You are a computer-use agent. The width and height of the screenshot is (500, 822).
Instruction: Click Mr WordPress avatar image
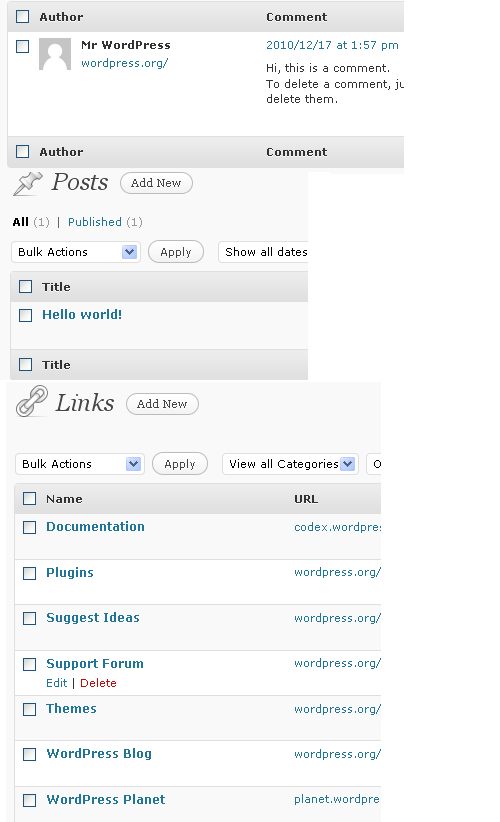pyautogui.click(x=55, y=53)
